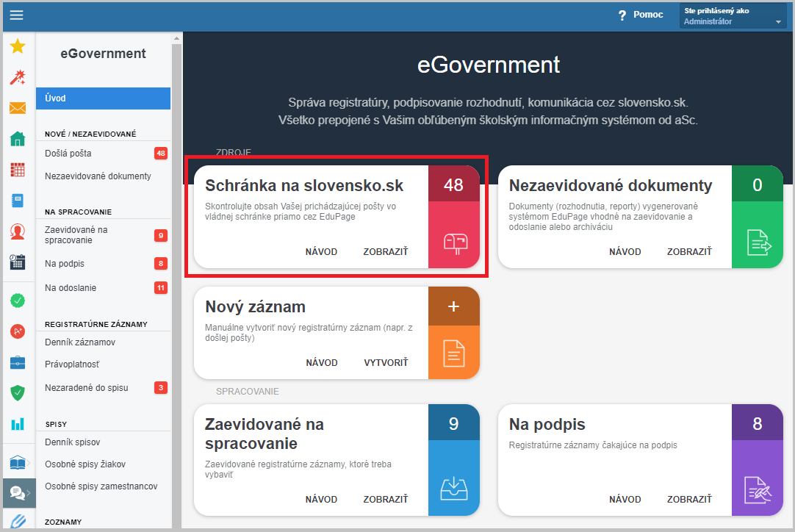Open the red grid timetable icon
Viewport: 795px width, 532px height.
[18, 170]
